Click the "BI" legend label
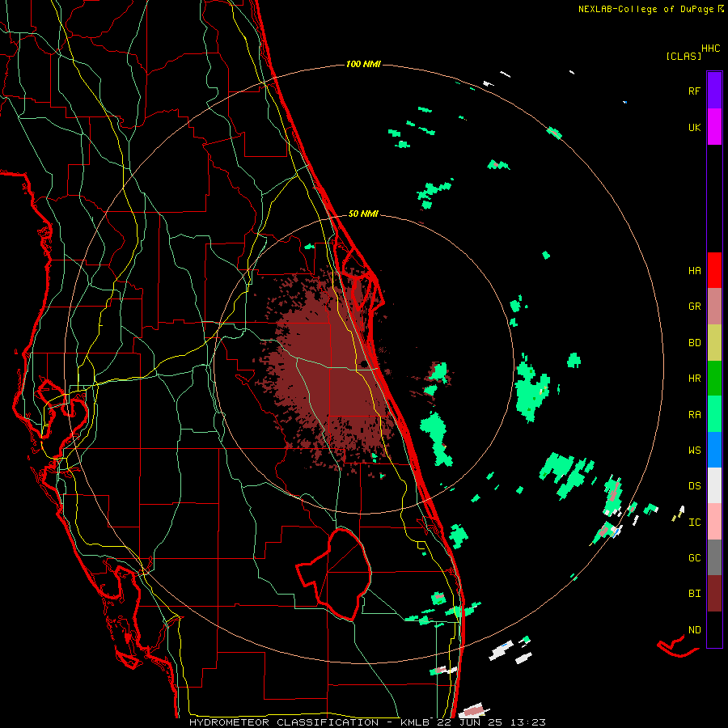Viewport: 728px width, 728px height. tap(695, 594)
